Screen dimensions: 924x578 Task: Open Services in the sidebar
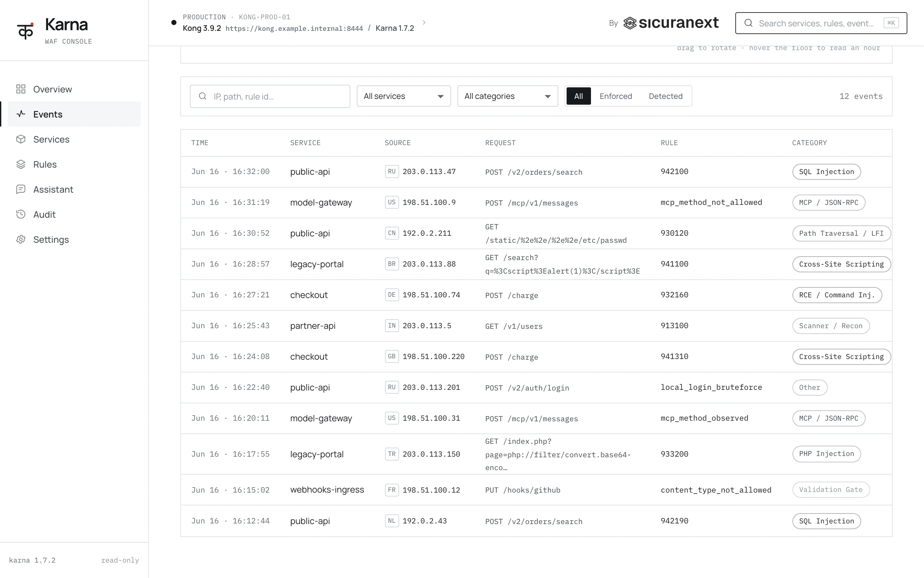tap(74, 139)
